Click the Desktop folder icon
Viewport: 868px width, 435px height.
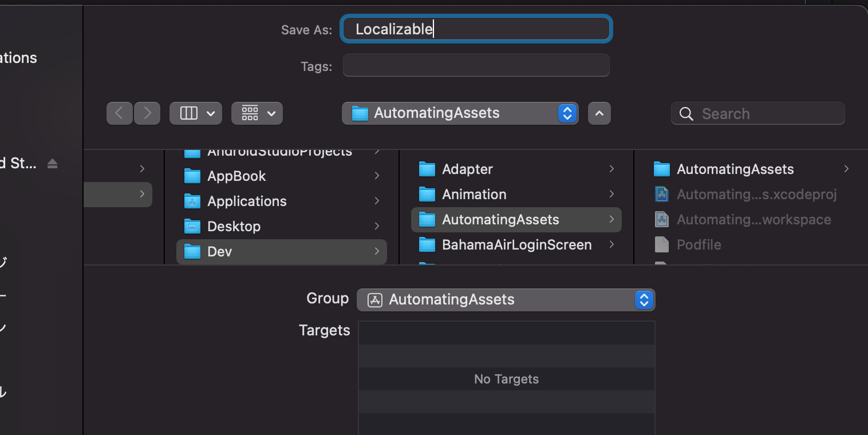coord(192,226)
